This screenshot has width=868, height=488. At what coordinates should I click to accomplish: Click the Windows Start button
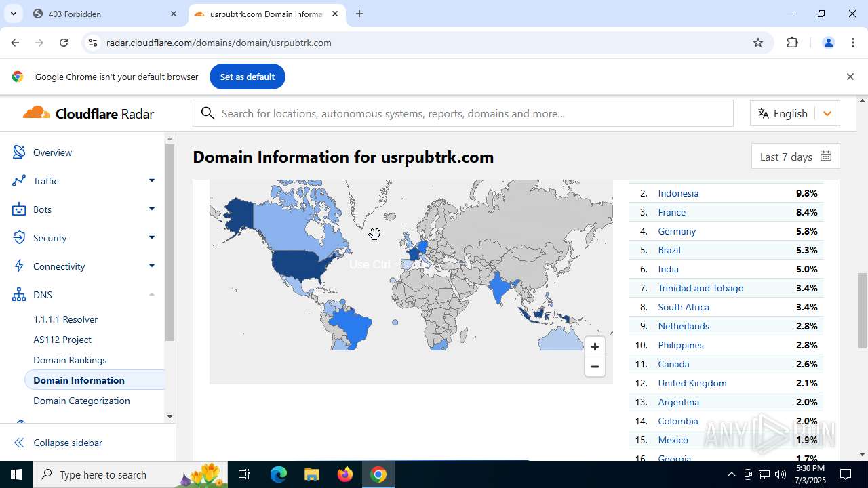(x=16, y=474)
